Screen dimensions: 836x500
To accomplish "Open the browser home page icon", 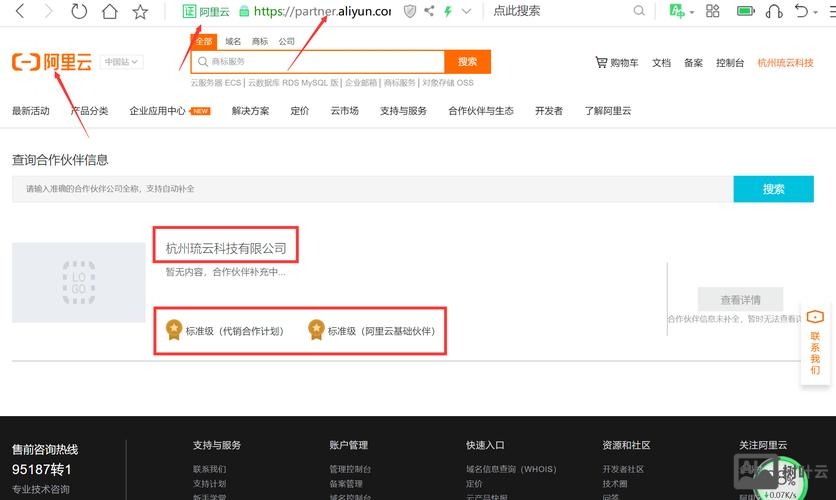I will (x=110, y=11).
